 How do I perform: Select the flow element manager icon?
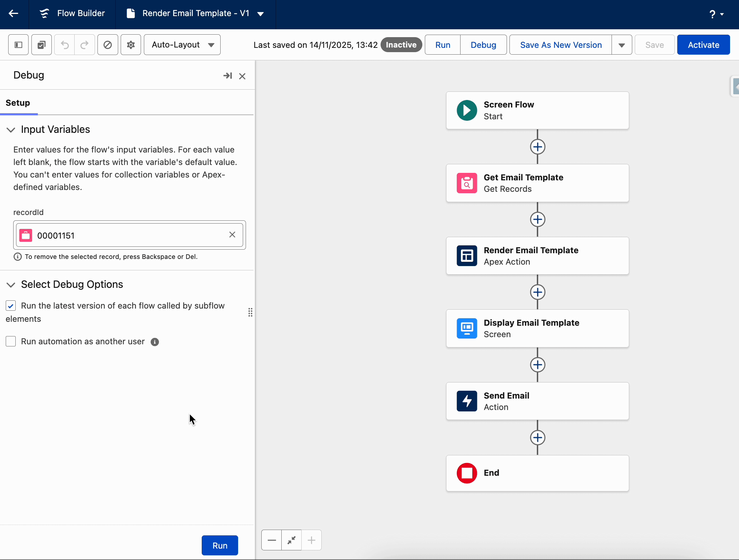coord(41,44)
